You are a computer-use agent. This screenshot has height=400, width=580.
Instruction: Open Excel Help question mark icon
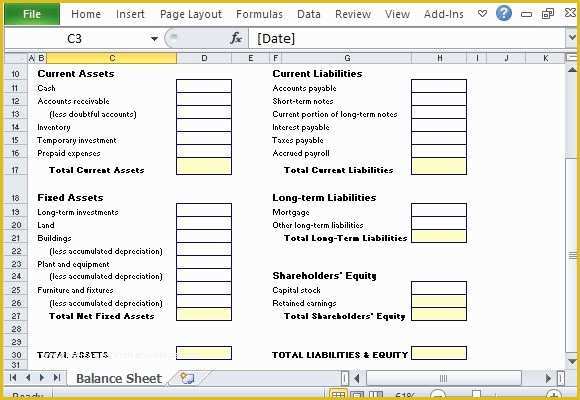point(503,14)
